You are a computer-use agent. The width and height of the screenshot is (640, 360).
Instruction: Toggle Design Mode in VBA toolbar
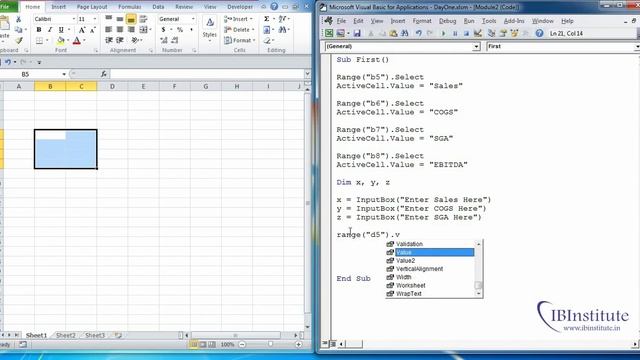pyautogui.click(x=478, y=33)
